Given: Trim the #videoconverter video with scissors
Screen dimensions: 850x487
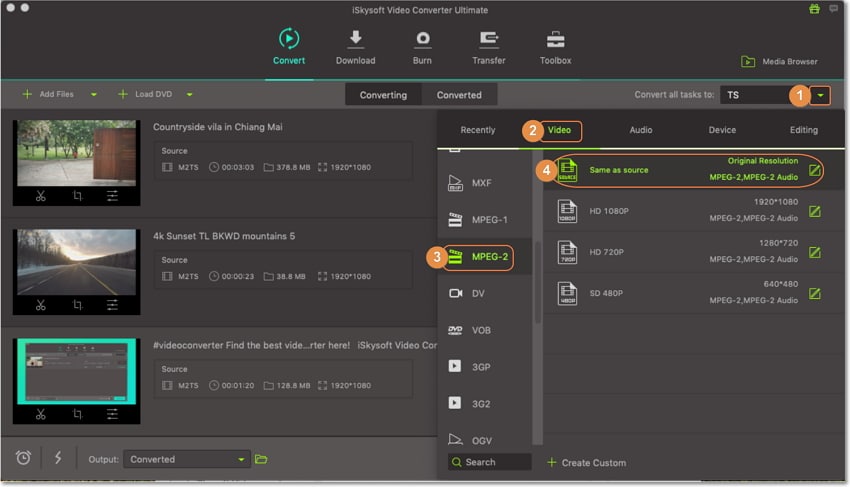Looking at the screenshot, I should [x=41, y=414].
